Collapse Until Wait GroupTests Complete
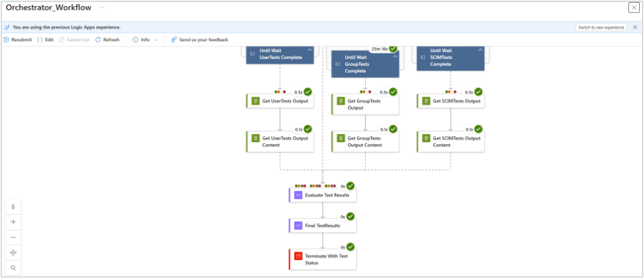 (394, 56)
